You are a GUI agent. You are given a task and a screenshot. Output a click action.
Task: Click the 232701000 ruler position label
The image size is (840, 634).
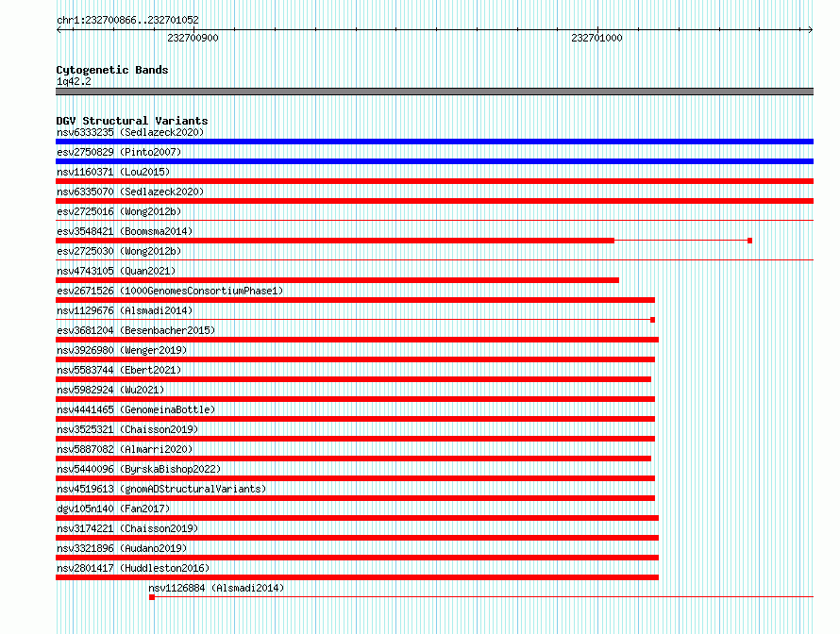point(596,38)
